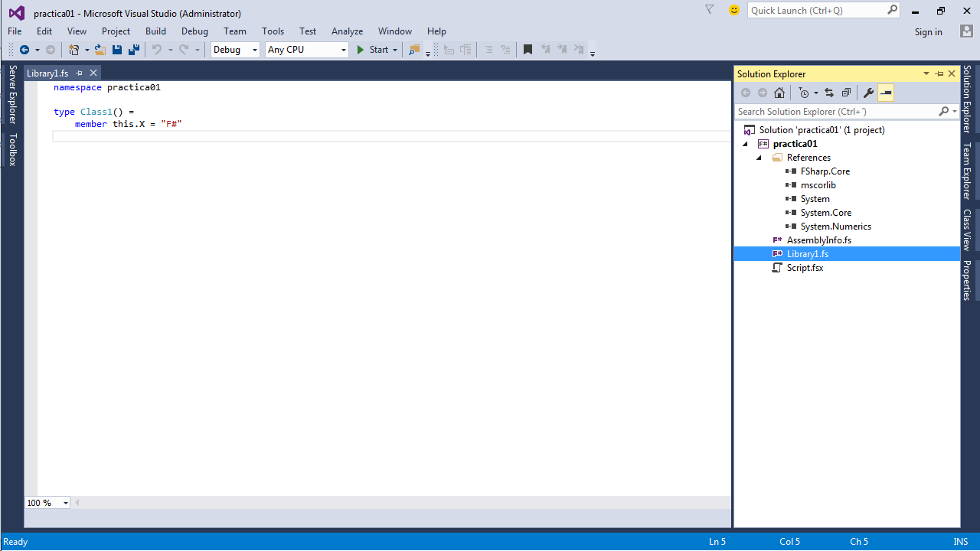Collapse the References tree node
Image resolution: width=980 pixels, height=551 pixels.
pyautogui.click(x=759, y=158)
